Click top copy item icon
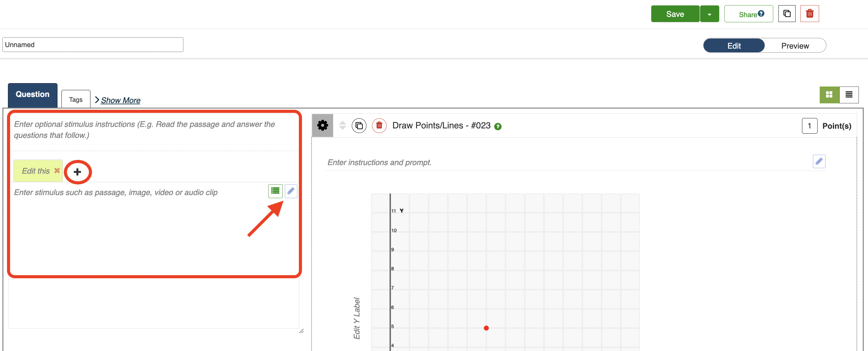Viewport: 868px width, 351px height. 786,14
